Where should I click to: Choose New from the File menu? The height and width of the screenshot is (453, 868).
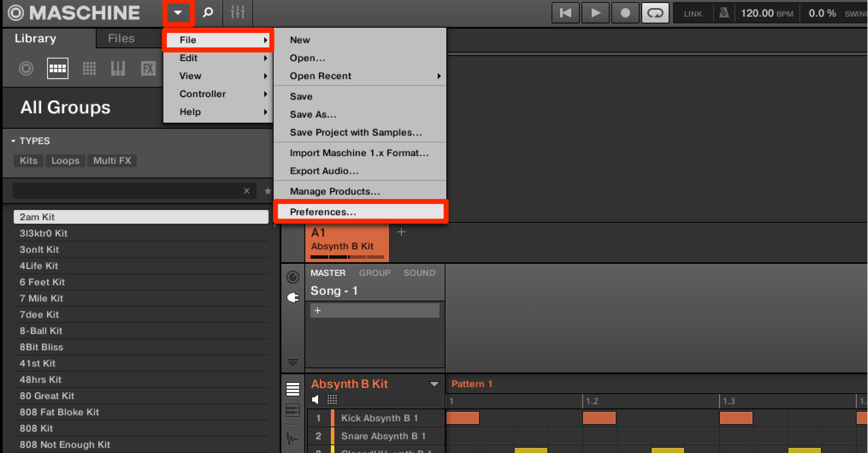pos(360,40)
